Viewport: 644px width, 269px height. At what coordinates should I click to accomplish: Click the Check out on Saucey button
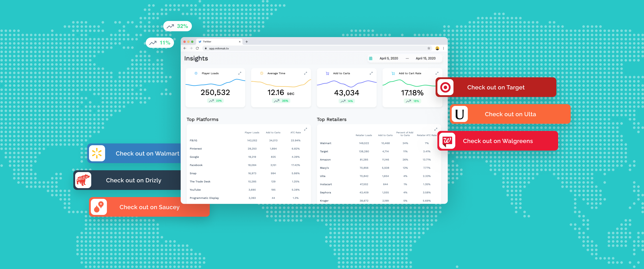coord(150,207)
